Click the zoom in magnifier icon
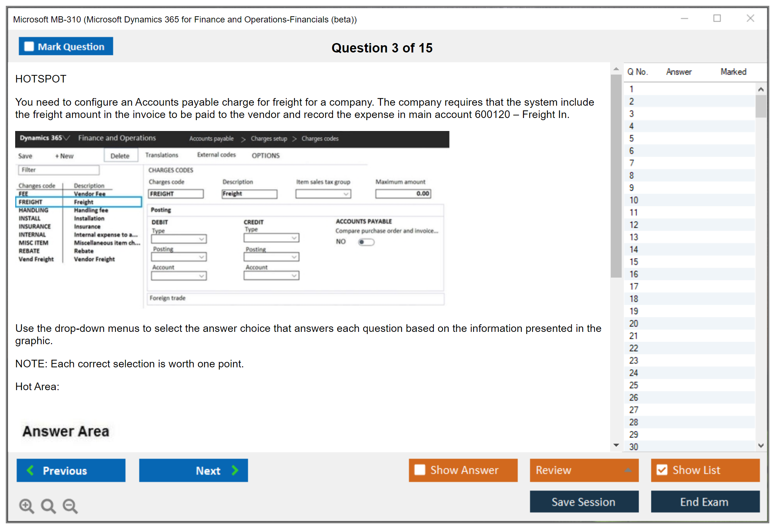The height and width of the screenshot is (532, 778). tap(26, 506)
